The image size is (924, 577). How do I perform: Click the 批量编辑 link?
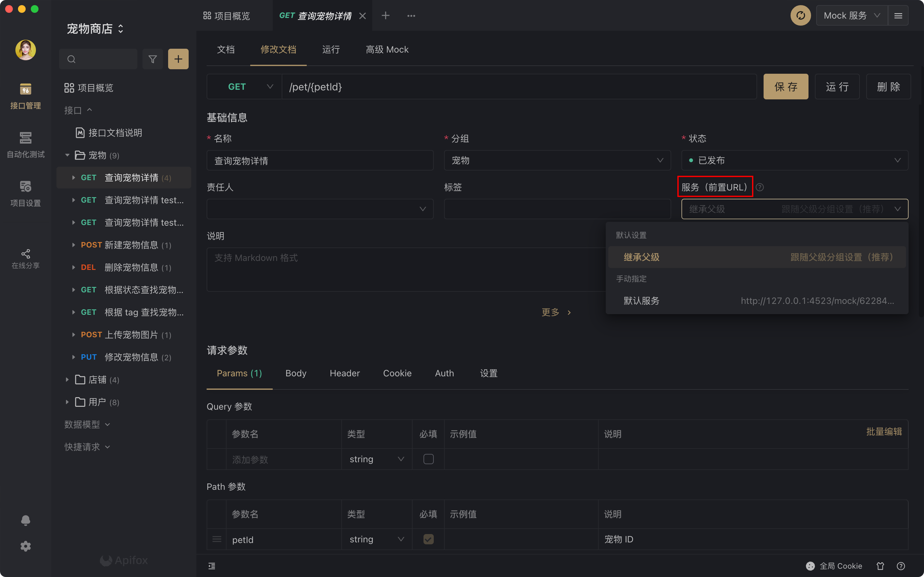(x=884, y=431)
